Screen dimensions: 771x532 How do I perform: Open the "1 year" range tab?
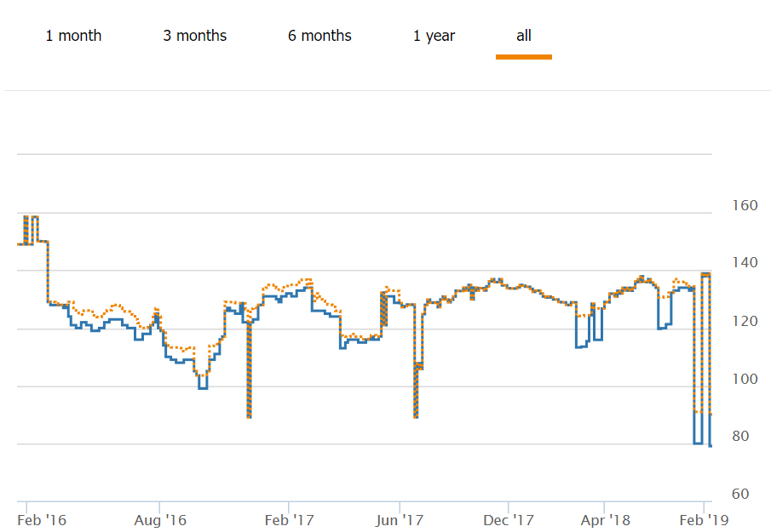click(x=434, y=36)
